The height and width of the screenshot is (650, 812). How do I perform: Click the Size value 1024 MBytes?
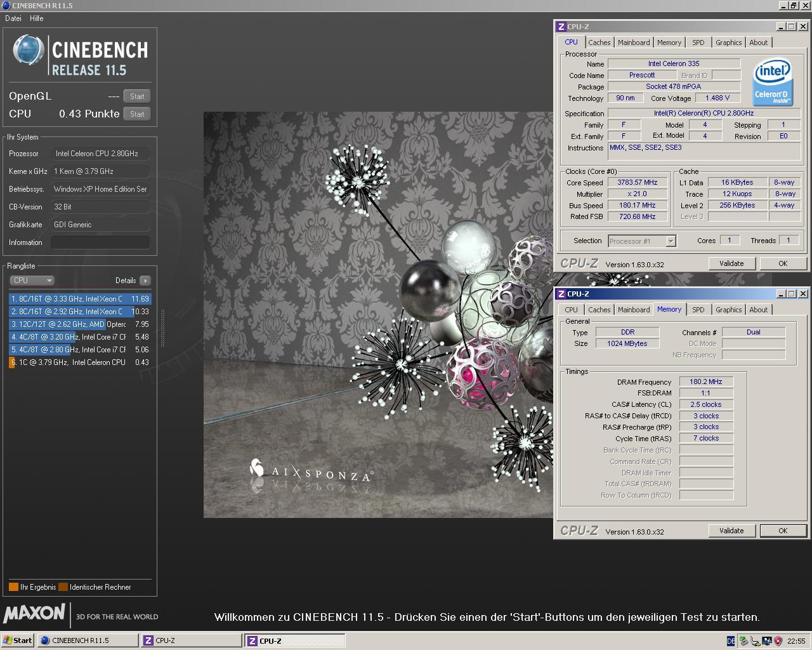pos(627,343)
